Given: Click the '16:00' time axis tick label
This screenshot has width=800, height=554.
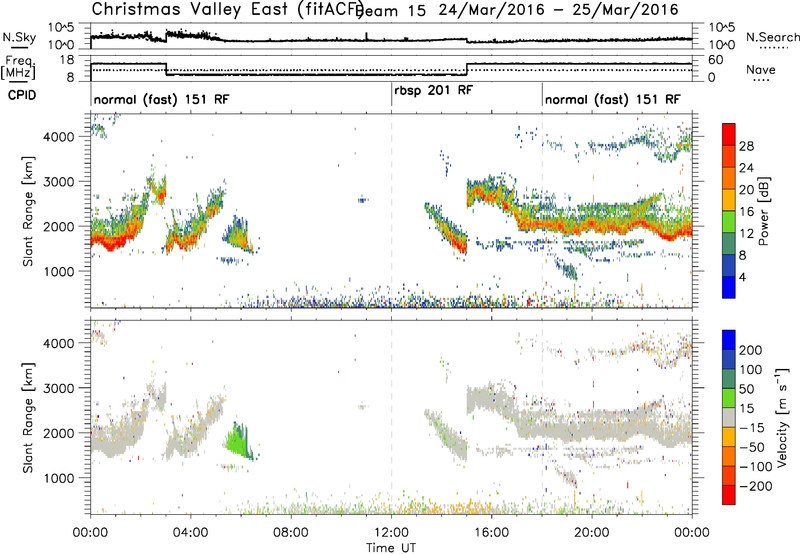Looking at the screenshot, I should (491, 533).
